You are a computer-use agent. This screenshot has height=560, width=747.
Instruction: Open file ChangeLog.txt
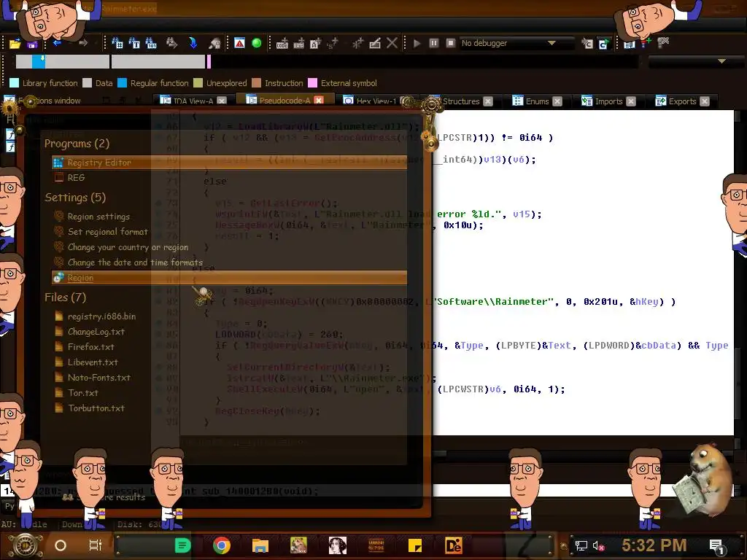96,332
